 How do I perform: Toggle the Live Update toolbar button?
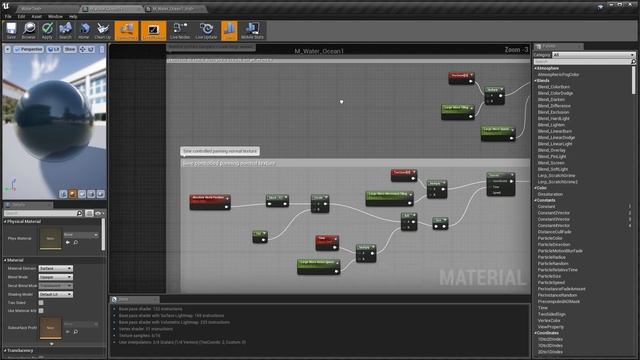(206, 31)
